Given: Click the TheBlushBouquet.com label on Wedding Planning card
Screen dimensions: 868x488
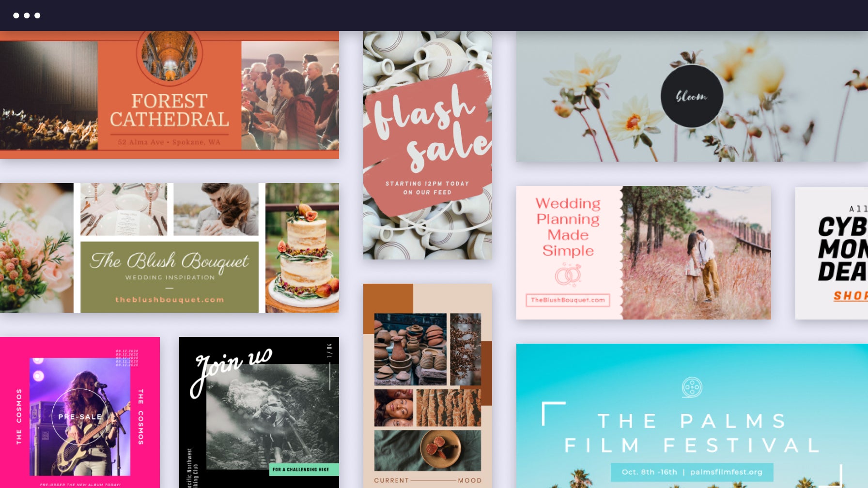Looking at the screenshot, I should point(568,300).
